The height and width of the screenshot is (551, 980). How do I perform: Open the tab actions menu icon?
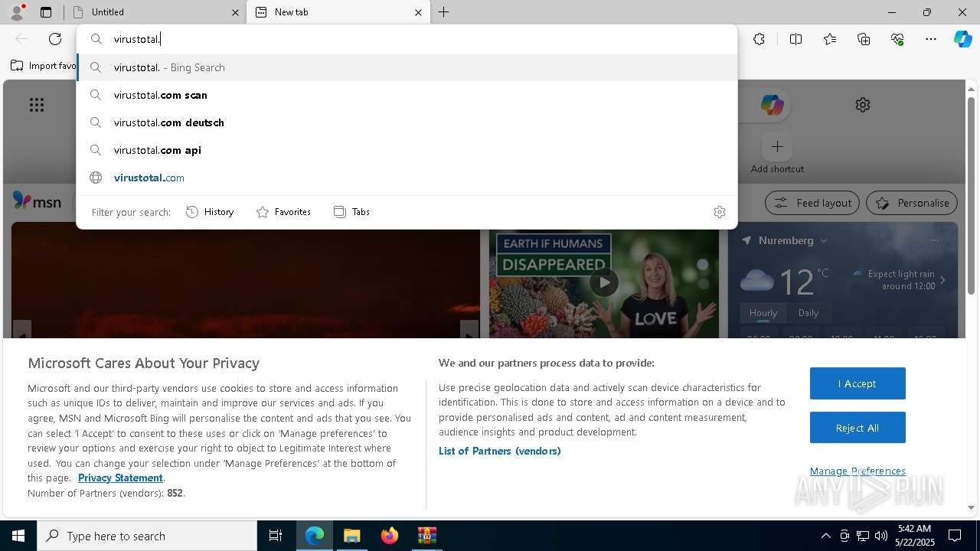(46, 12)
